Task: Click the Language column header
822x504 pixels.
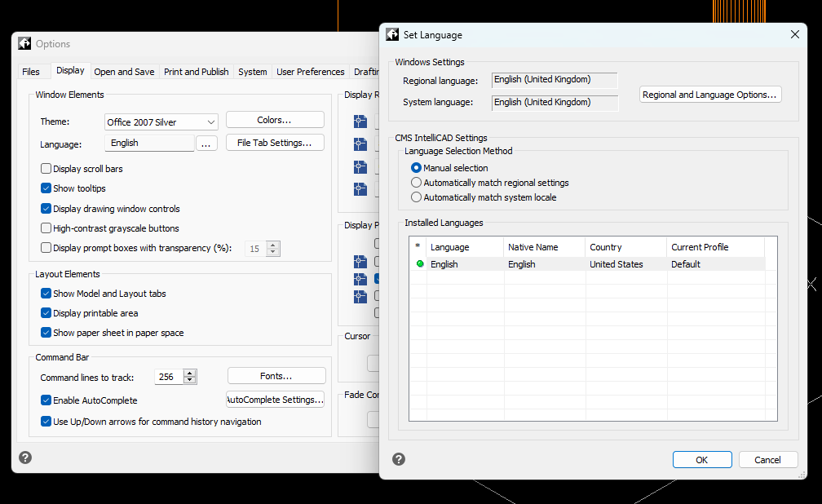Action: click(x=465, y=247)
